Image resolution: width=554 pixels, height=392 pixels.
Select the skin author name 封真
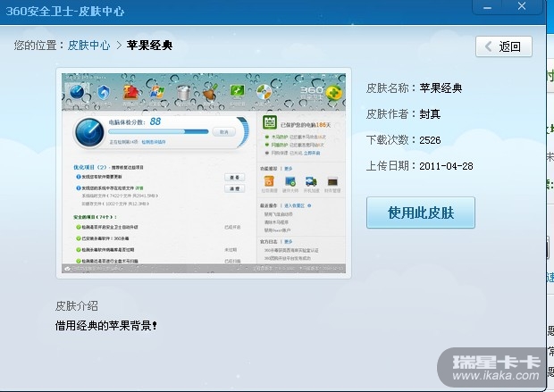430,114
